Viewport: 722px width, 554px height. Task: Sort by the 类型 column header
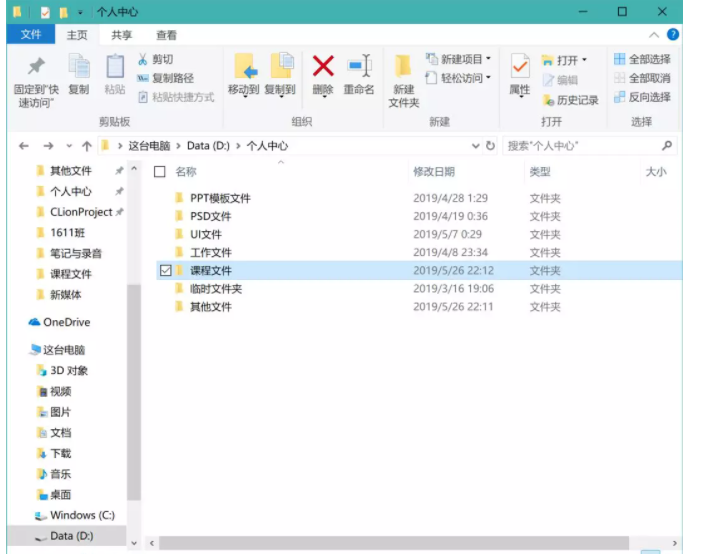(x=540, y=172)
